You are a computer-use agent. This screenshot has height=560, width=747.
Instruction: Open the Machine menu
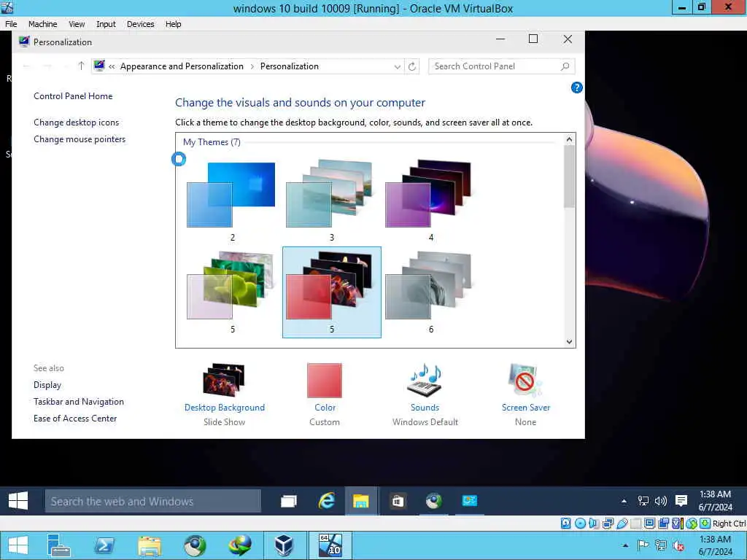42,24
